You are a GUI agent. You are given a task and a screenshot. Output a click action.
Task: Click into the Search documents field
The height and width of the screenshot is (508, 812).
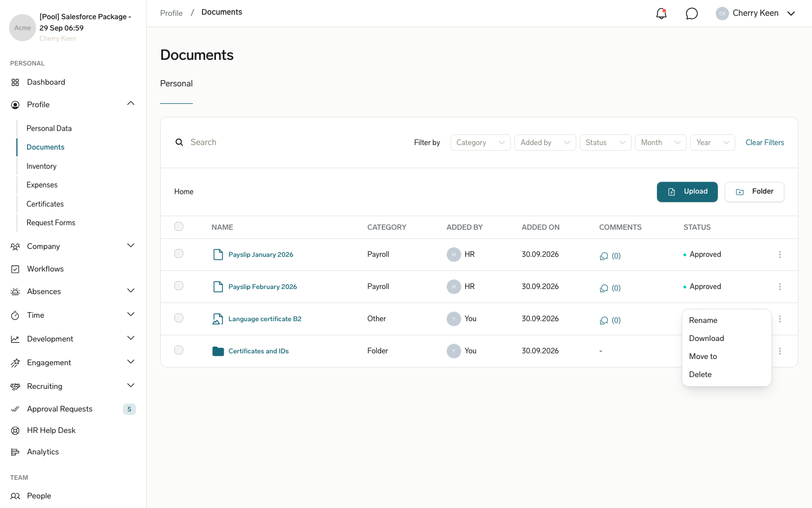tap(293, 142)
